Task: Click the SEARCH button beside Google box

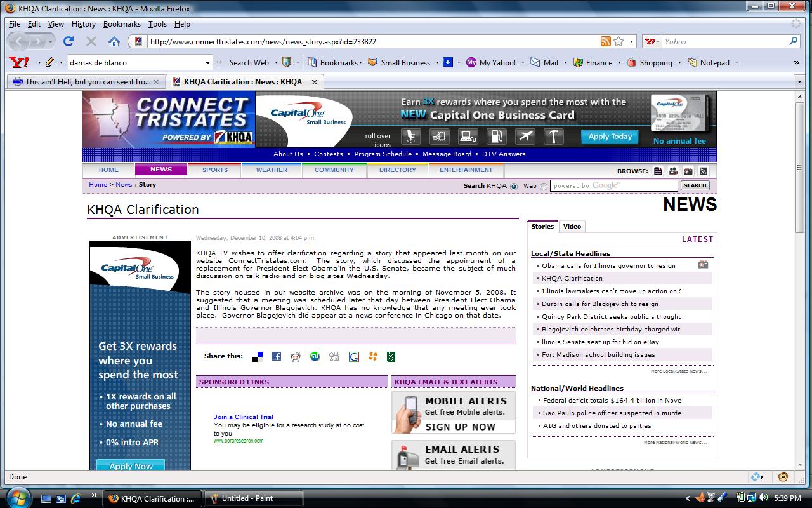Action: [x=695, y=185]
